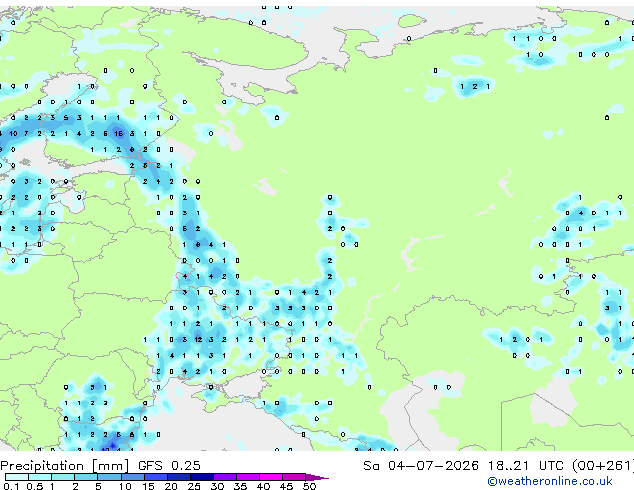Viewport: 634px width, 490px height.
Task: Click the 35–40 mm violet legend swatch
Action: click(x=248, y=477)
